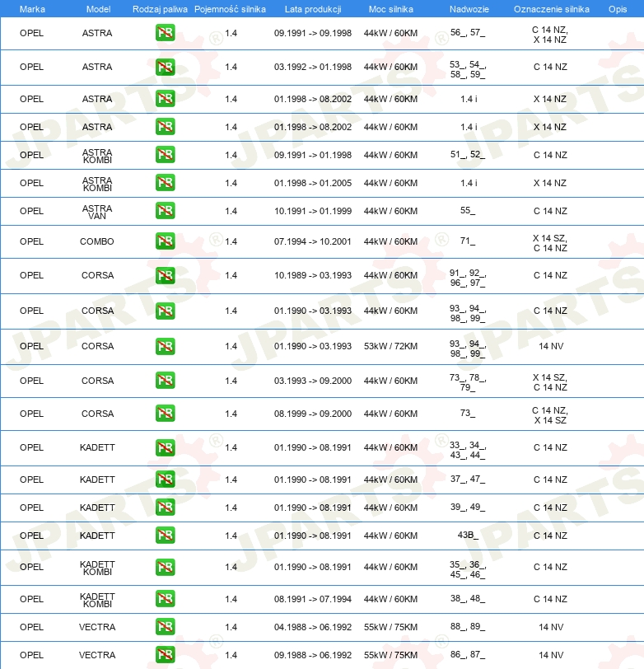Click fuel icon in KADETT 37_, 47_ row
644x669 pixels.
(x=165, y=480)
